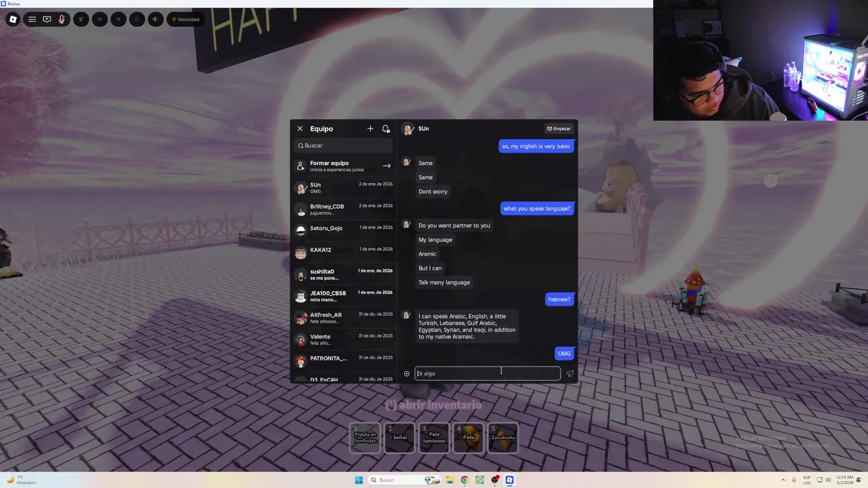
Task: Open the hamburger menu in top bar
Action: pyautogui.click(x=32, y=19)
